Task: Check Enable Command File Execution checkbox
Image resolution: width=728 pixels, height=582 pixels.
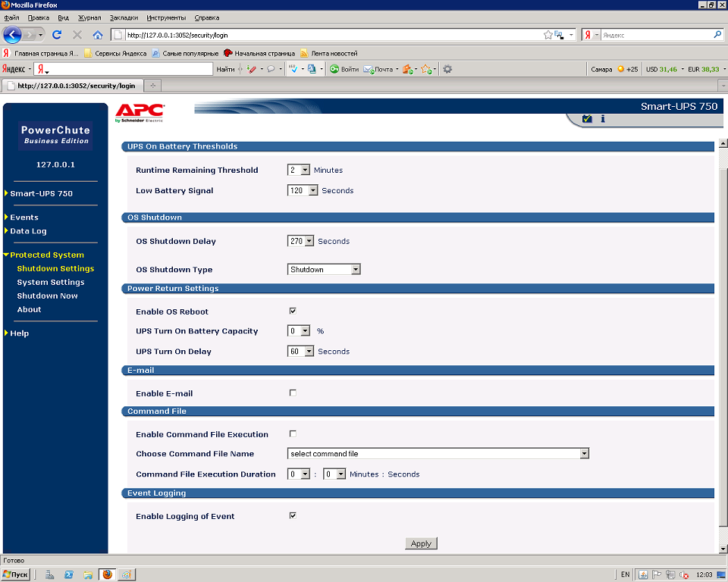Action: 293,433
